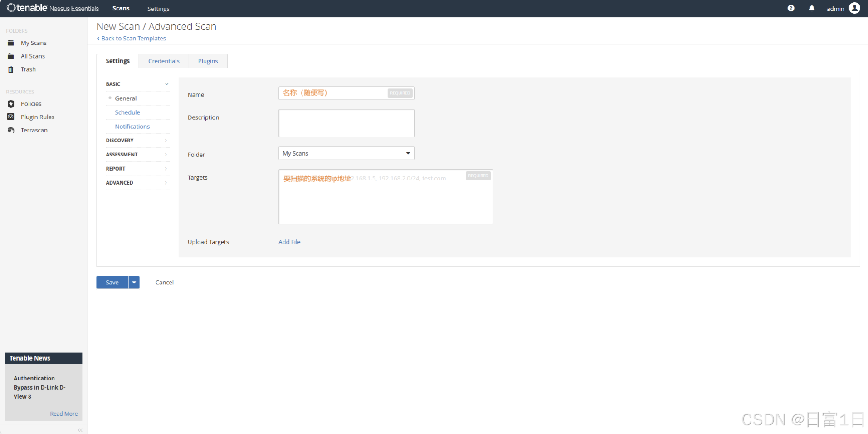
Task: Click the Policies shield icon
Action: 11,104
